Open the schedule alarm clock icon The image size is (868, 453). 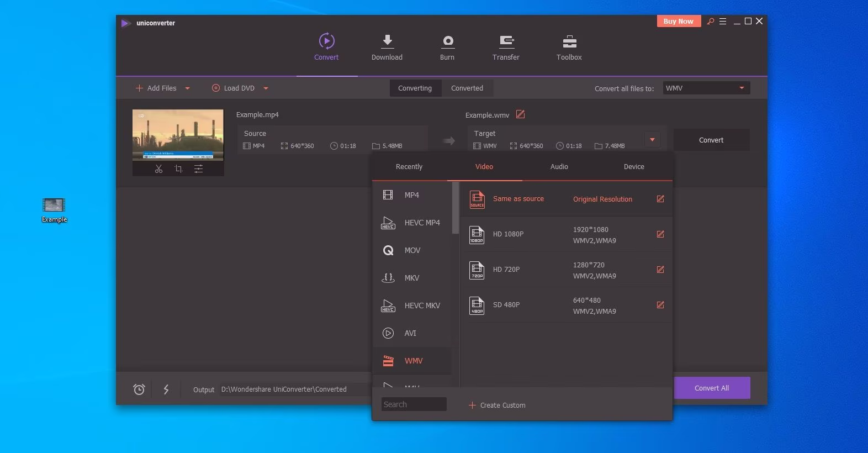click(x=139, y=389)
